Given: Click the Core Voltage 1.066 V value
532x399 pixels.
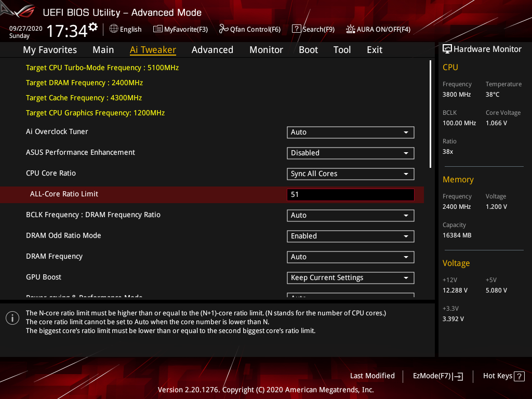Looking at the screenshot, I should [496, 123].
